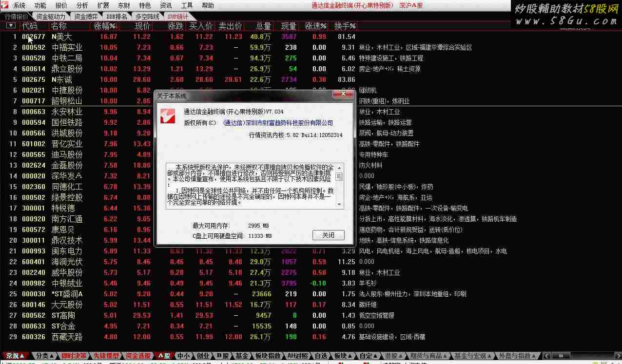Viewport: 622px width, 364px height.
Task: Open the 功能 menu
Action: pyautogui.click(x=40, y=5)
